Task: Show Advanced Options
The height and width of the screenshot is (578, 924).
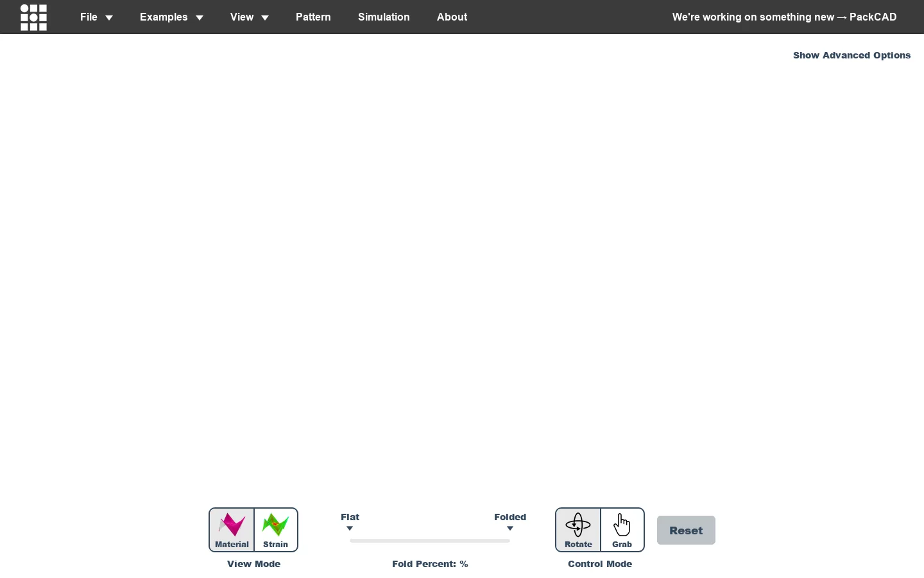Action: click(x=851, y=55)
